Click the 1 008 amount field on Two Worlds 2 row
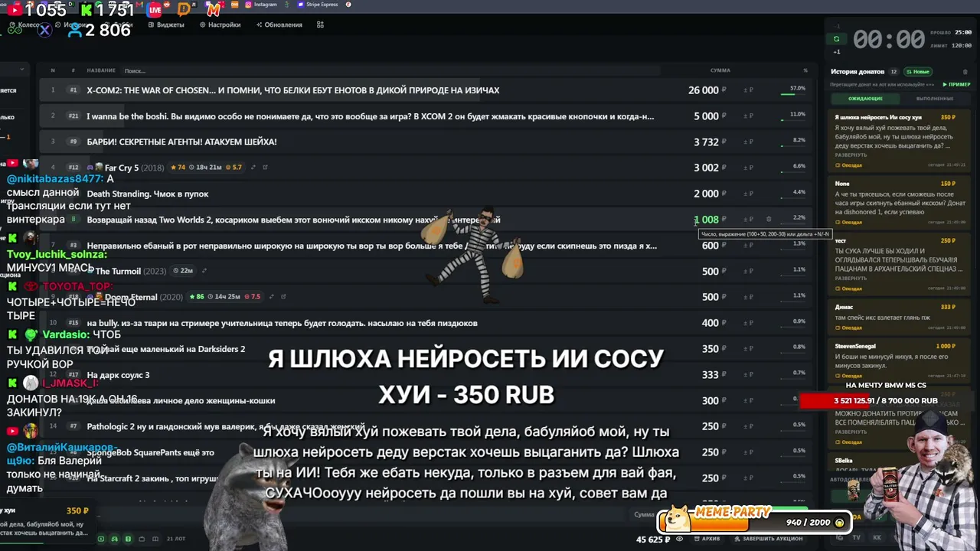This screenshot has height=551, width=980. [706, 220]
